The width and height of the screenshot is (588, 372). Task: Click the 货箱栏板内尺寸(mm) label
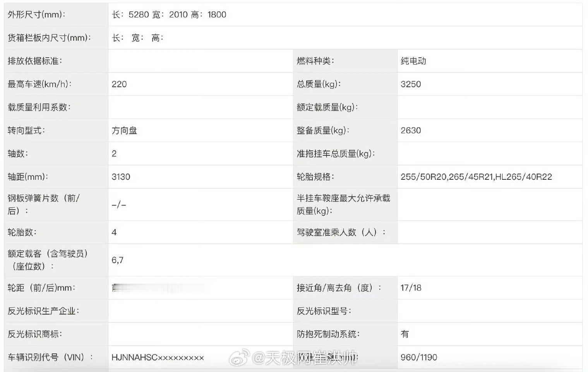50,38
